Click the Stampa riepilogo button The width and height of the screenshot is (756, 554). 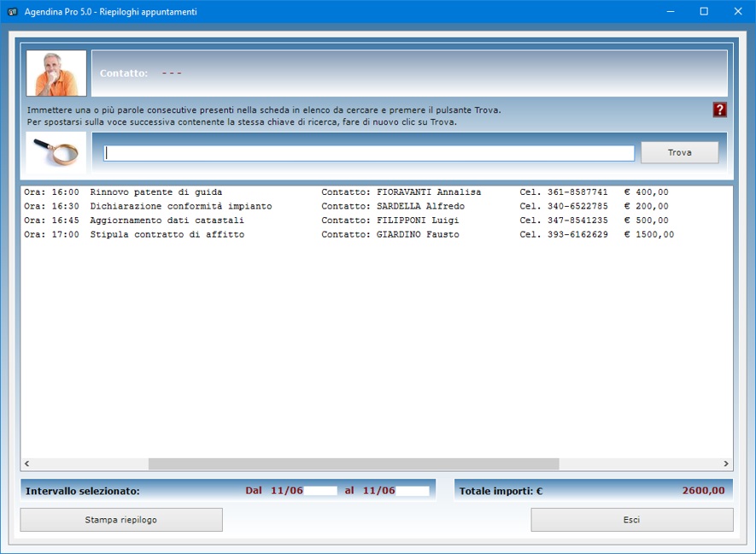pos(121,520)
